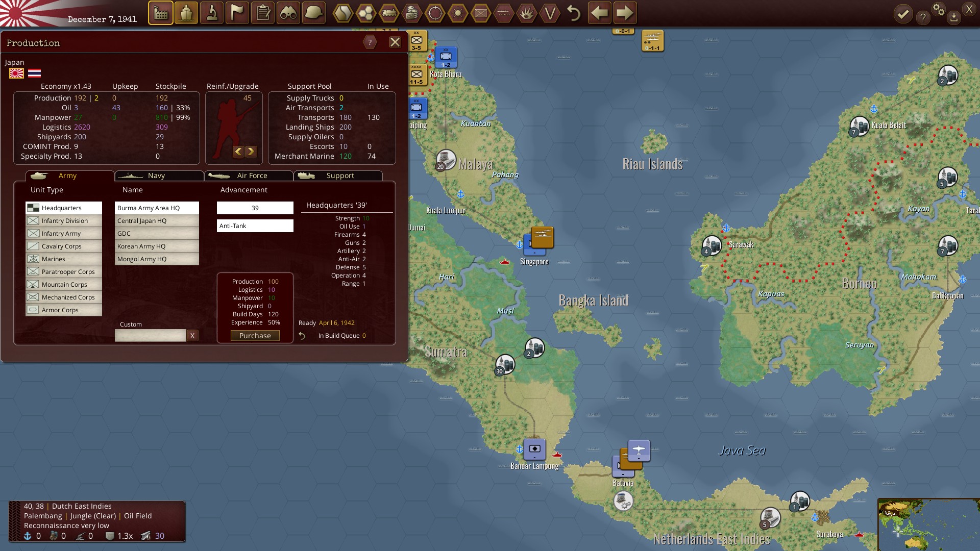Open the naval ship toolbar icon
This screenshot has width=980, height=551.
click(x=186, y=13)
